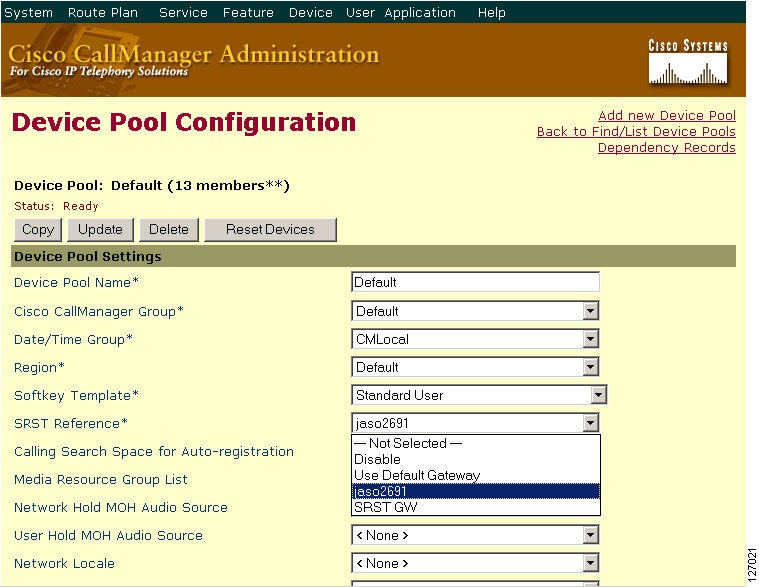Click the Status: Ready text
This screenshot has height=587, width=759.
tap(56, 206)
